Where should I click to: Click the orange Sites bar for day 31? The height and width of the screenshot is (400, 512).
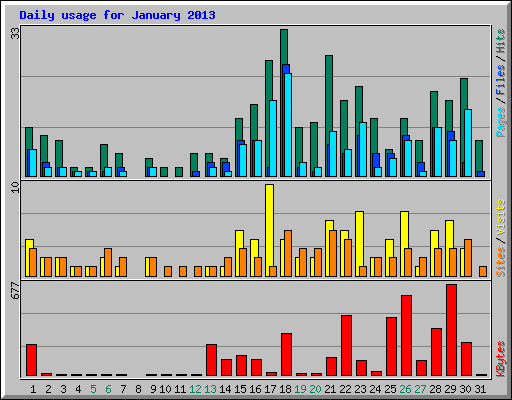tap(483, 271)
